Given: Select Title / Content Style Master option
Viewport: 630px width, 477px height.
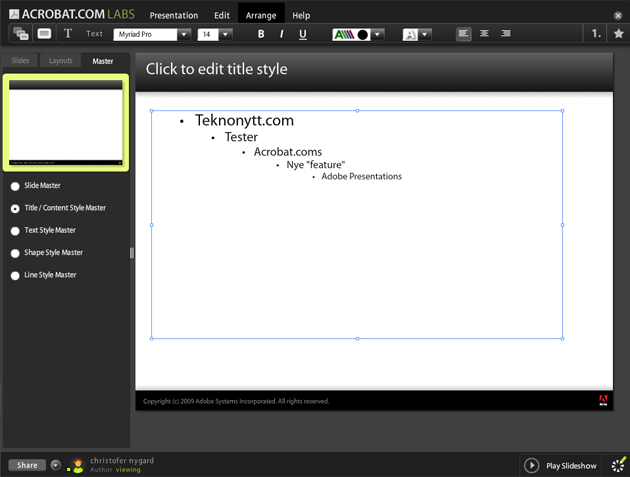Looking at the screenshot, I should pos(15,209).
